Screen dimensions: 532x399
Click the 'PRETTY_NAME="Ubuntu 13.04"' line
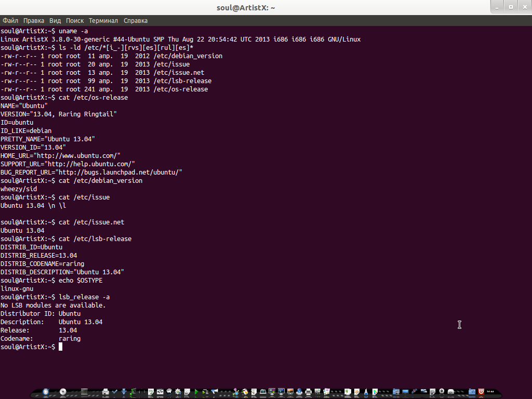point(47,139)
